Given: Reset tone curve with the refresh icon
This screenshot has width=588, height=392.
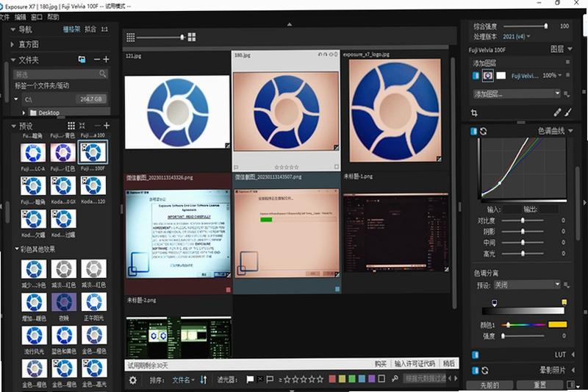Looking at the screenshot, I should (484, 132).
